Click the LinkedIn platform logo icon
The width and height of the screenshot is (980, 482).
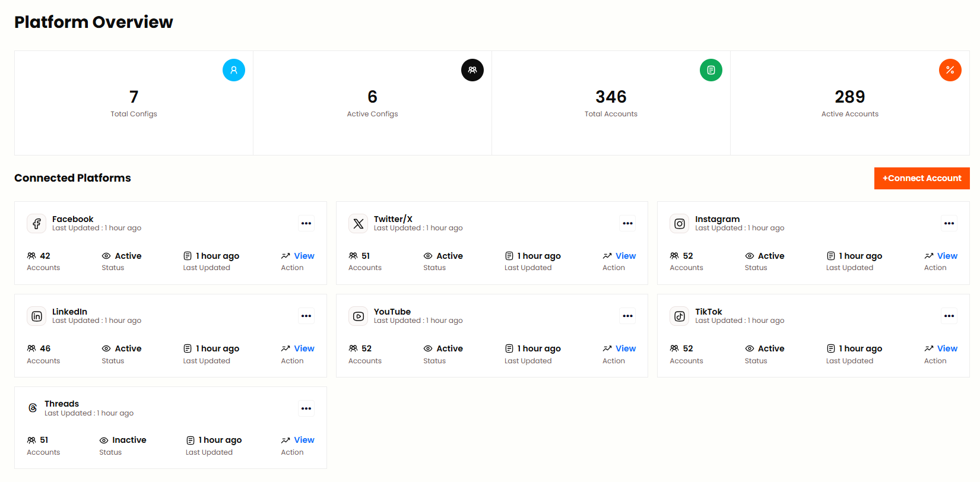point(36,316)
